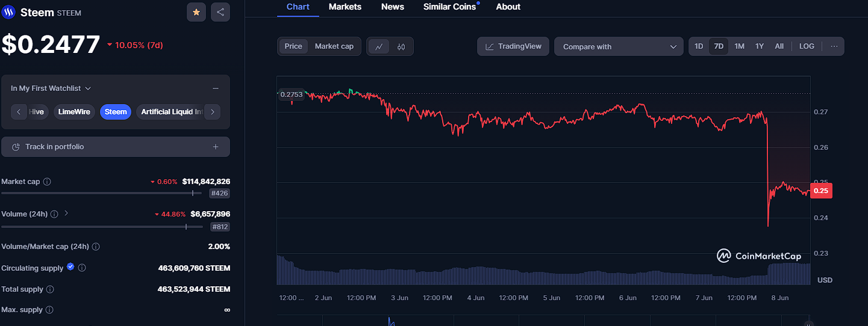Switch chart range to 1M
The width and height of the screenshot is (868, 326).
pyautogui.click(x=739, y=46)
